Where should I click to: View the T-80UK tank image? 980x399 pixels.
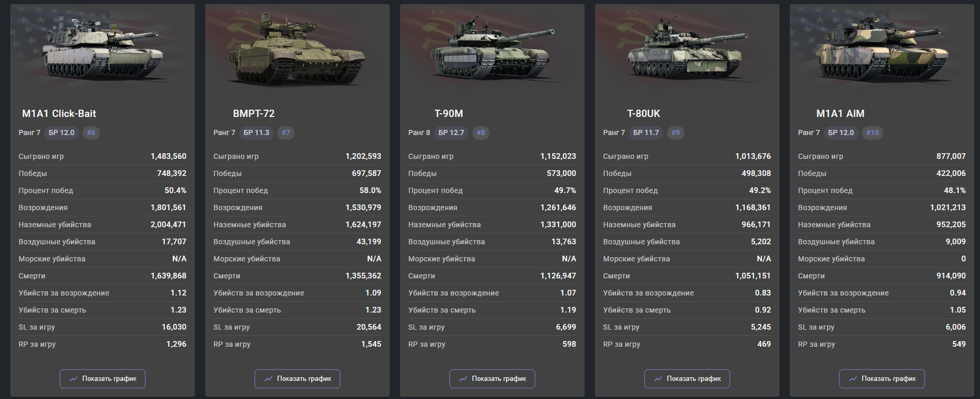687,49
